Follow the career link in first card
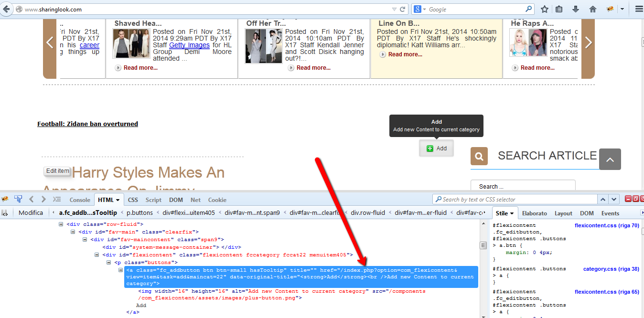 pos(89,45)
